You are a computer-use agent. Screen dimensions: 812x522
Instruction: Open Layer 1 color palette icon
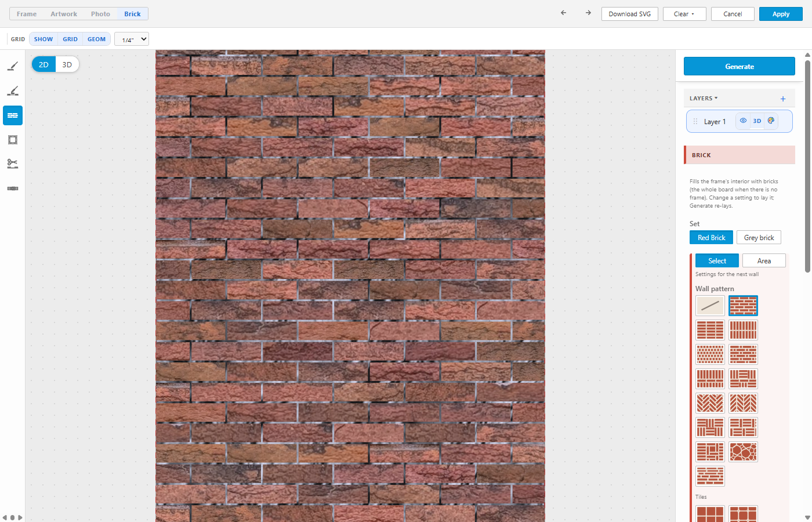pos(771,121)
